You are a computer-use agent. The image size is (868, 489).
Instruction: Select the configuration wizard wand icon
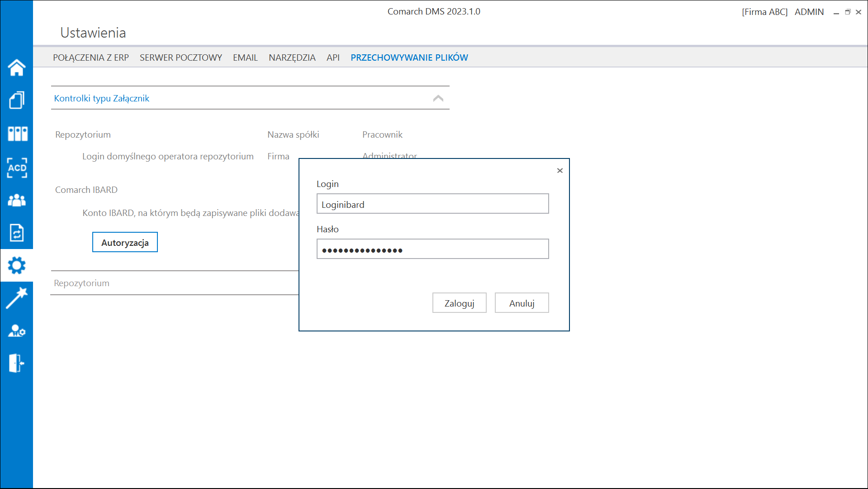coord(17,298)
